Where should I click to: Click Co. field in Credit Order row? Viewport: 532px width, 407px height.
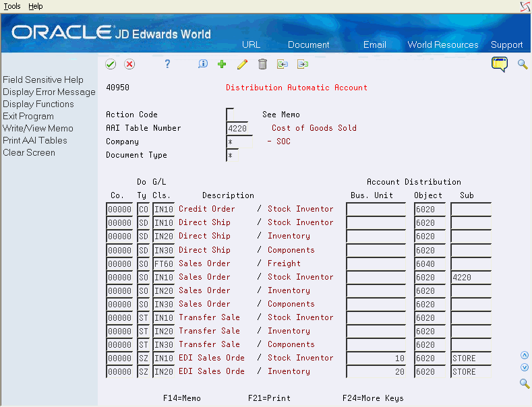point(119,210)
